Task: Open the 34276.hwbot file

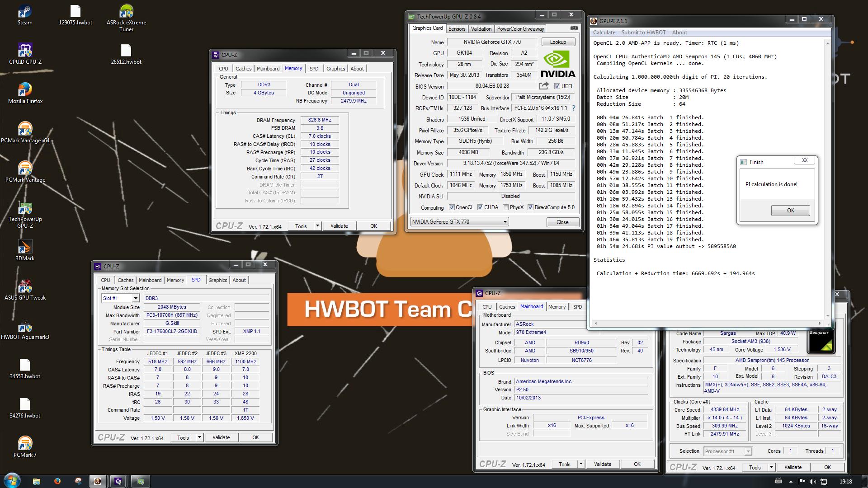Action: pos(25,408)
